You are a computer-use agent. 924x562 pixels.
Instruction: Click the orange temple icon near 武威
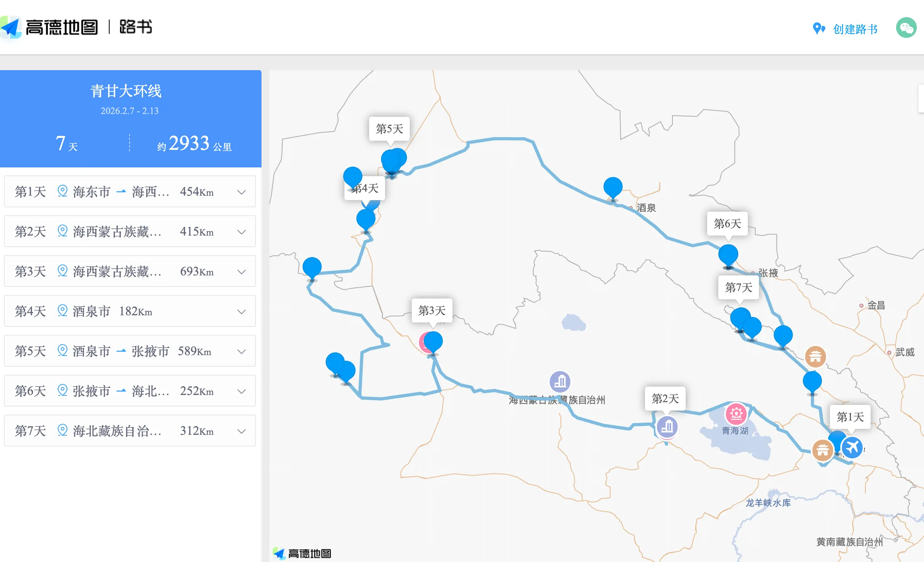coord(815,356)
